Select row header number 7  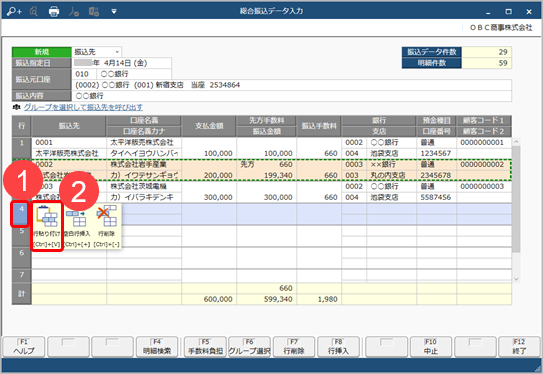pos(21,275)
